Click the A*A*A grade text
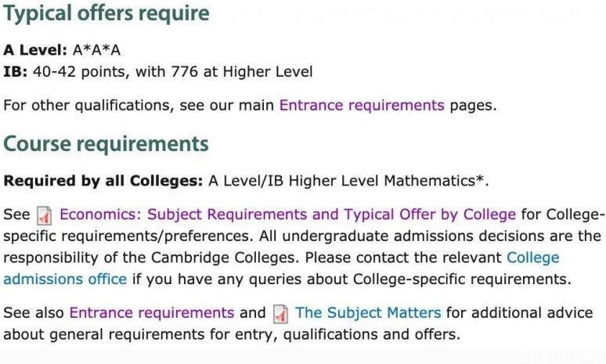606x364 pixels. 96,50
